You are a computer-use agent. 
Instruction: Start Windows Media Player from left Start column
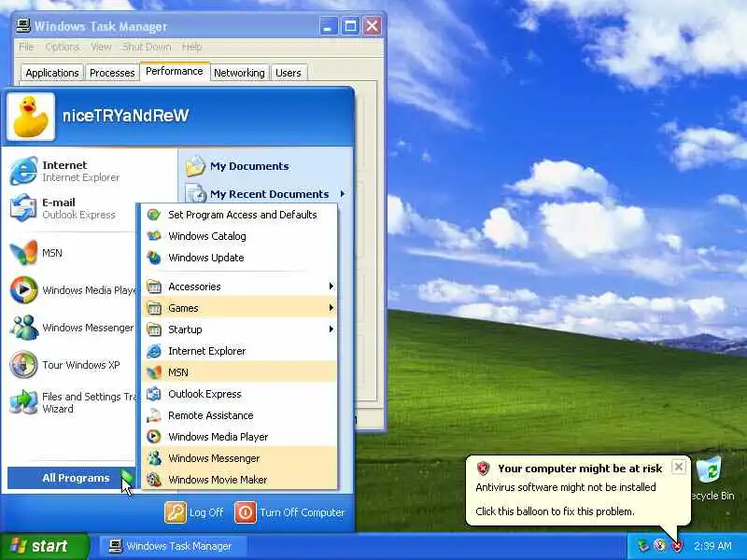[x=73, y=290]
